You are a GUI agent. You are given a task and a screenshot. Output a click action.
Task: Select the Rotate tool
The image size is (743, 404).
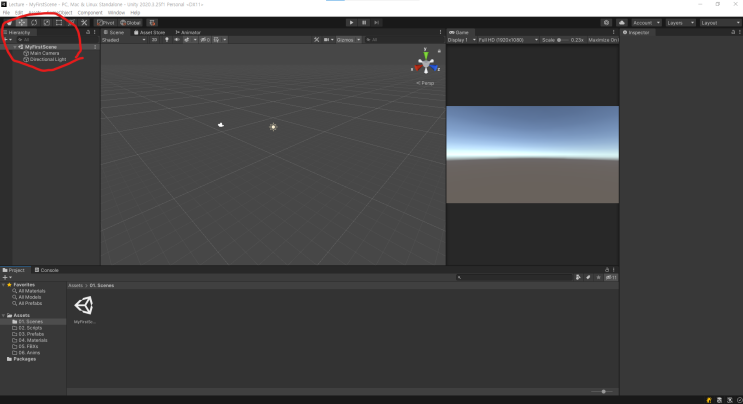(34, 23)
